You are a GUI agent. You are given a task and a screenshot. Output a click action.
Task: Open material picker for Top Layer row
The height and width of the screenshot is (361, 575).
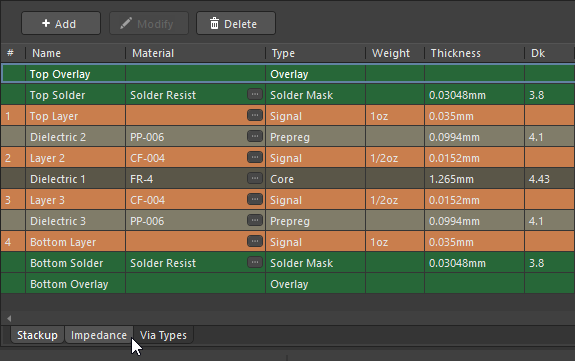(255, 115)
